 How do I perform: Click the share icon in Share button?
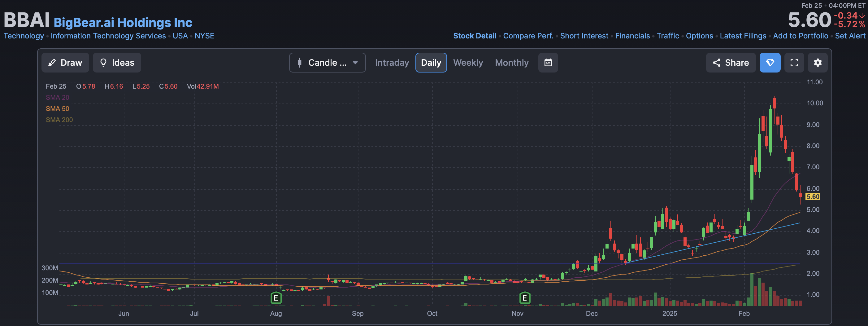(x=717, y=63)
